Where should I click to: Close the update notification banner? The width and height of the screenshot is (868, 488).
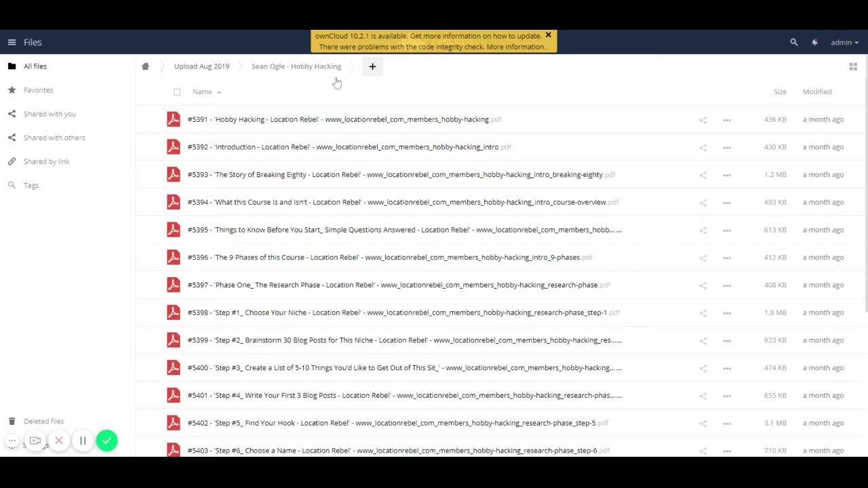coord(548,35)
